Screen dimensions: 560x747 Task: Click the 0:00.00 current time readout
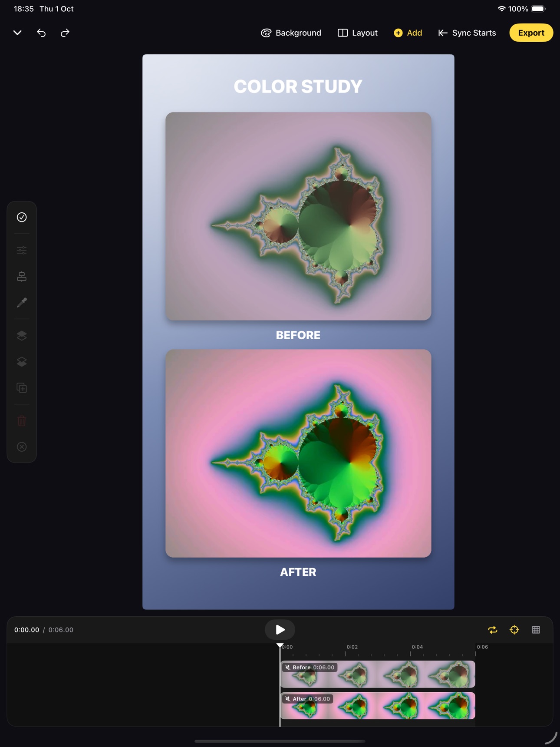26,630
